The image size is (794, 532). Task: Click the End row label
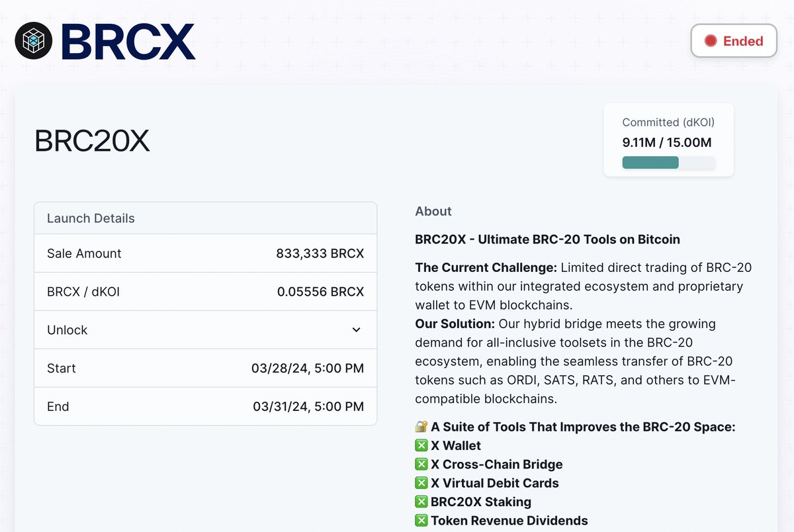tap(58, 406)
